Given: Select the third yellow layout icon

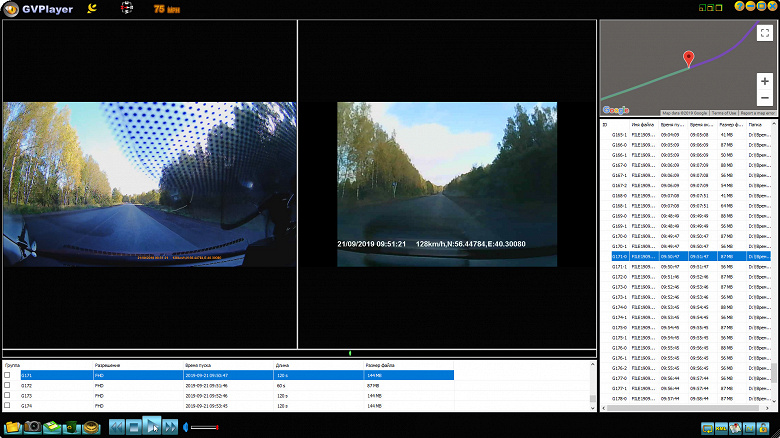Looking at the screenshot, I should (719, 8).
